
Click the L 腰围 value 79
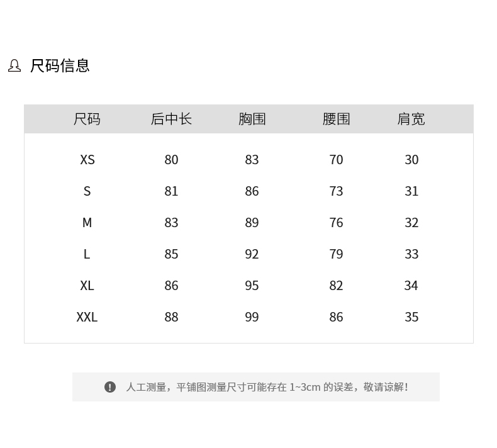click(336, 254)
